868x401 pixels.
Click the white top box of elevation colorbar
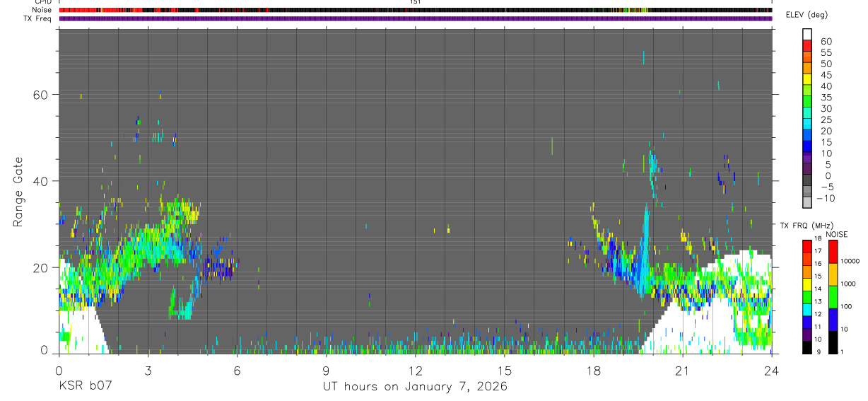(x=807, y=34)
